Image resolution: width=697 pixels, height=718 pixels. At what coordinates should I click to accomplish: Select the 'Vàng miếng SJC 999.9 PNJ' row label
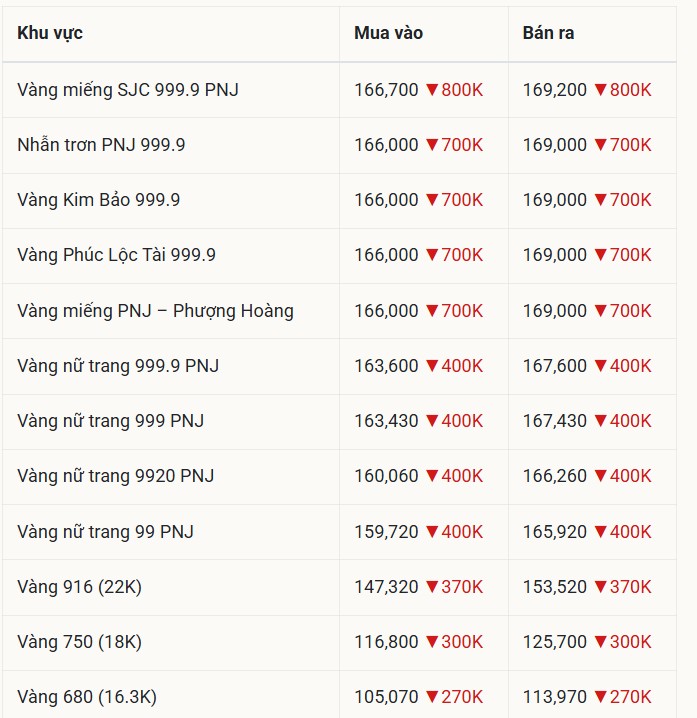(x=127, y=90)
